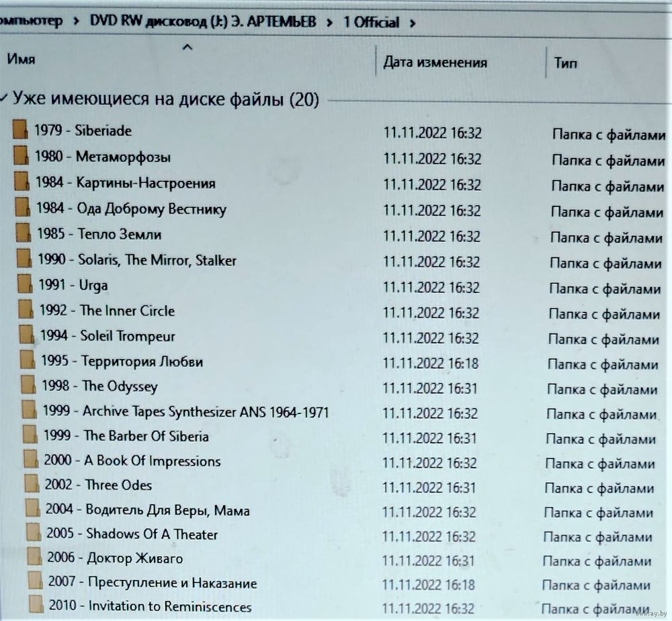Click date 11.11.2022 16:31 in The Odyssey row

tap(430, 388)
